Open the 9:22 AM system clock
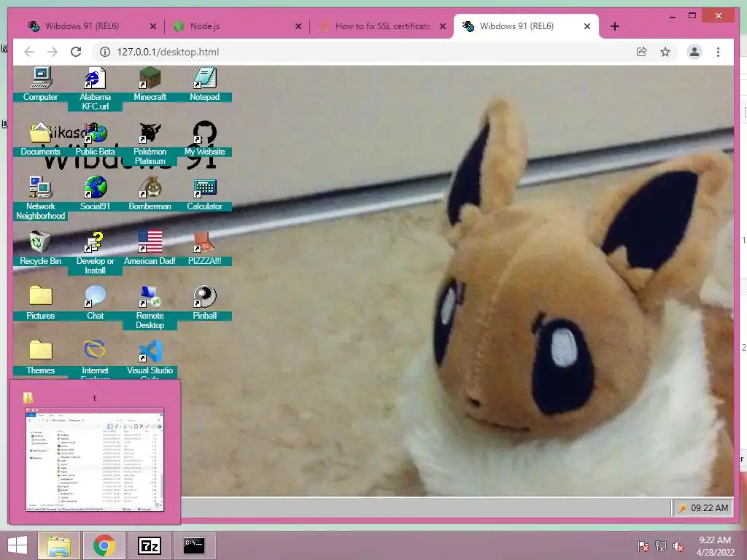The width and height of the screenshot is (747, 560). click(715, 546)
